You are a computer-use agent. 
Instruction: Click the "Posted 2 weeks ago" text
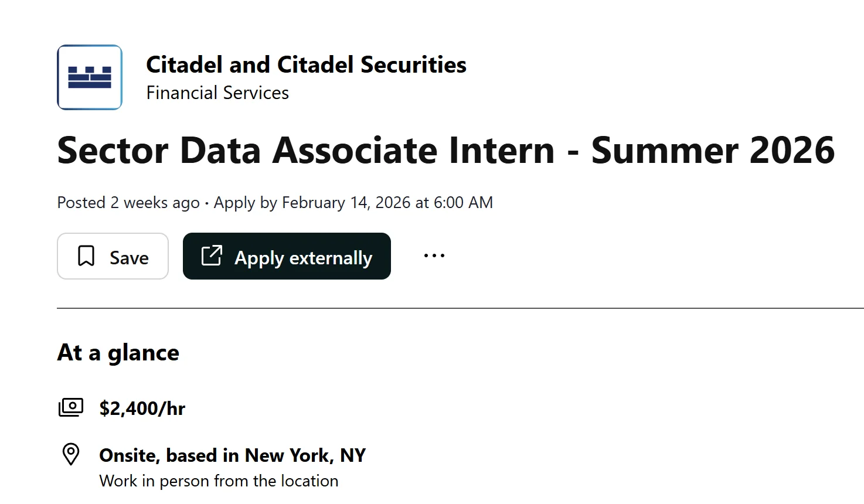click(128, 203)
